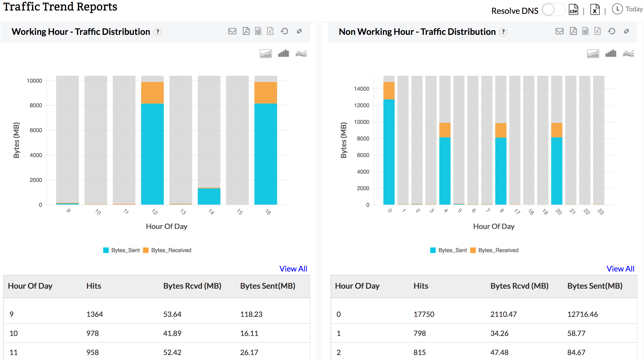Expand the Non Working Hour widget
Image resolution: width=644 pixels, height=360 pixels.
tap(626, 31)
